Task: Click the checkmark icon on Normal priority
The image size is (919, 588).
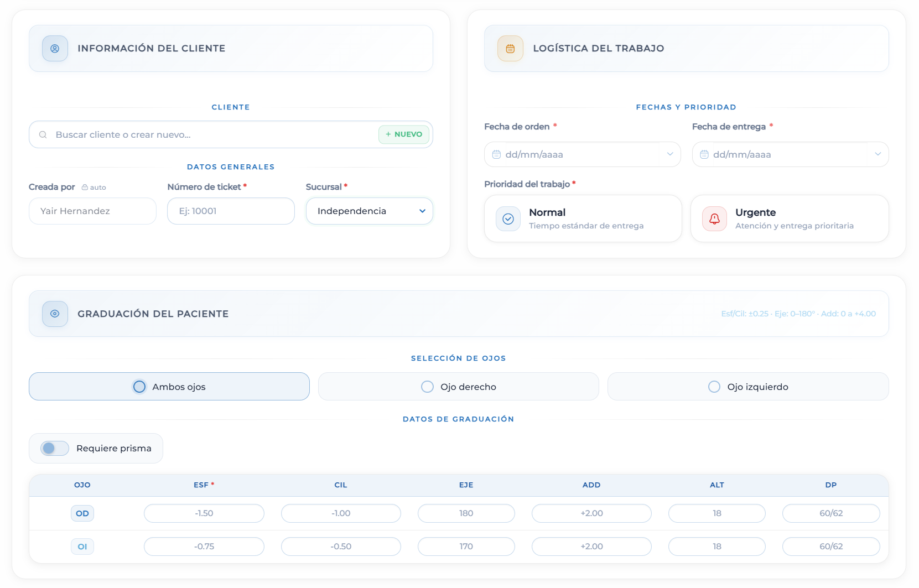Action: pos(508,219)
